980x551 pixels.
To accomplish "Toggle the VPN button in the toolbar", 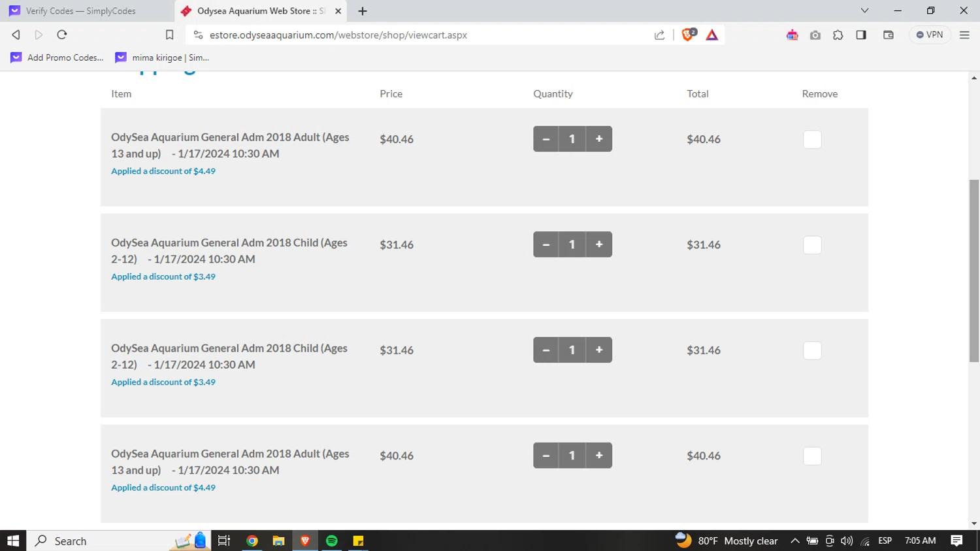I will click(x=930, y=35).
